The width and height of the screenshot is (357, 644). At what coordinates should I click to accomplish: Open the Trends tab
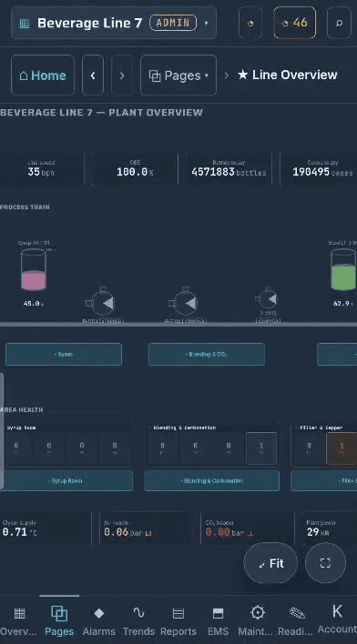coord(138,621)
